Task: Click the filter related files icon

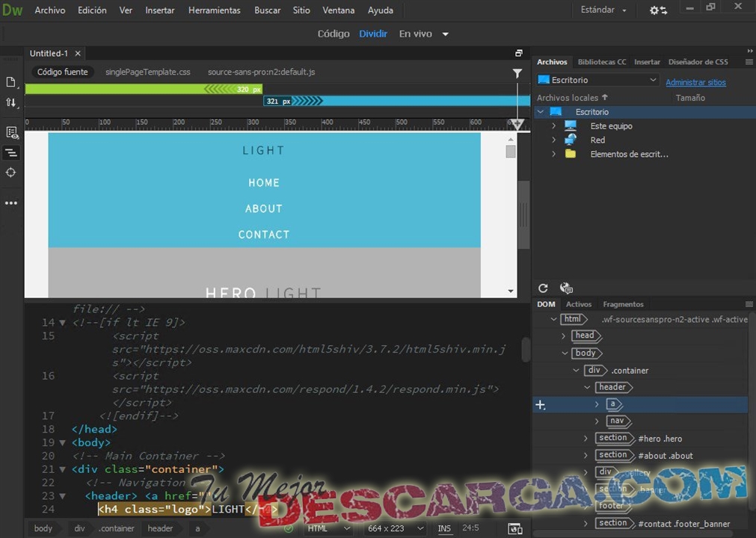Action: [517, 72]
